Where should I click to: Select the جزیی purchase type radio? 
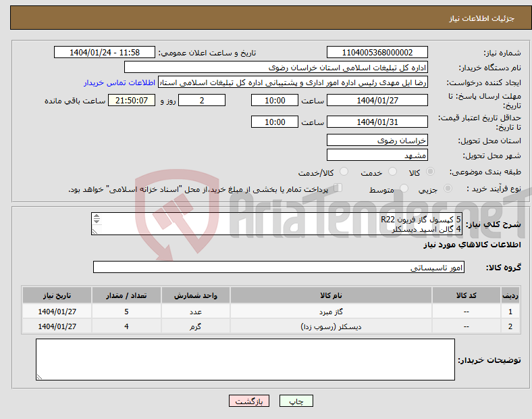point(448,188)
